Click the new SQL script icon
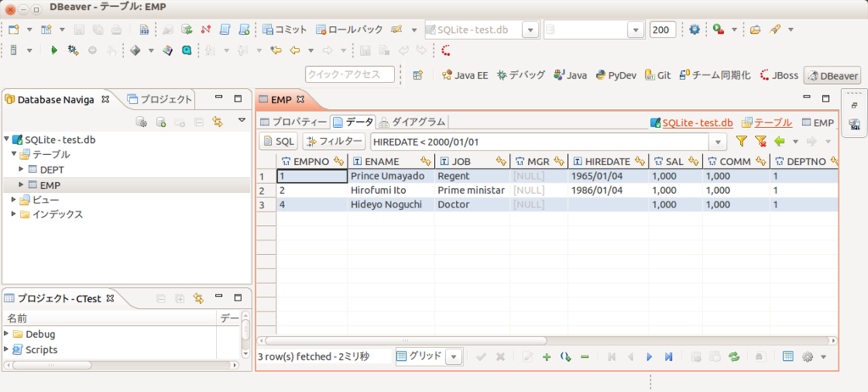This screenshot has height=392, width=868. click(244, 30)
